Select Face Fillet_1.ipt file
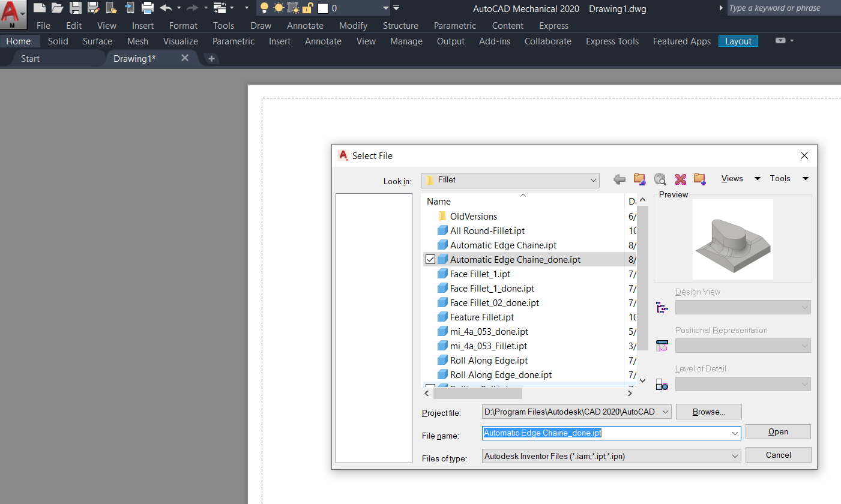841x504 pixels. (x=480, y=274)
